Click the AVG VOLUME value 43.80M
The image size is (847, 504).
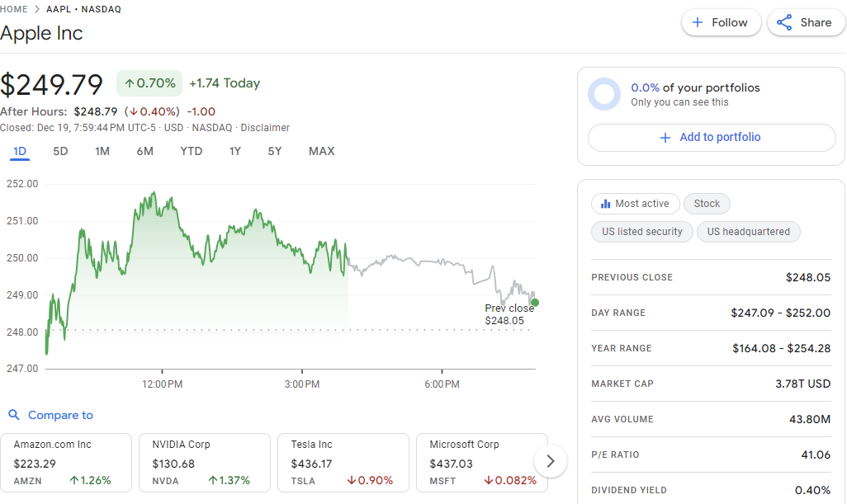[810, 419]
